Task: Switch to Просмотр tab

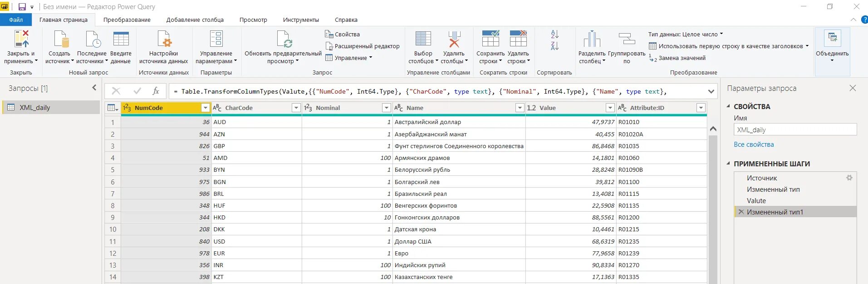Action: click(253, 20)
